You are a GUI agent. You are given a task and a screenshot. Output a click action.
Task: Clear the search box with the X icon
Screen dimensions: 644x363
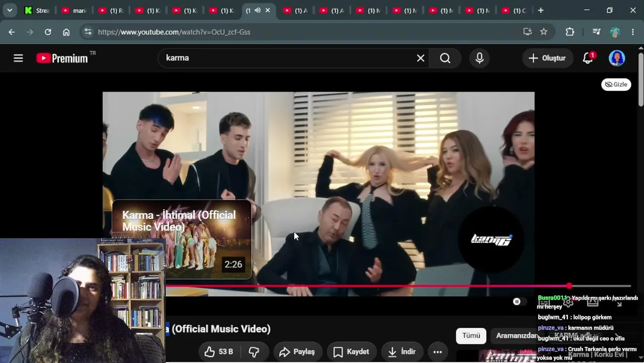pyautogui.click(x=421, y=58)
